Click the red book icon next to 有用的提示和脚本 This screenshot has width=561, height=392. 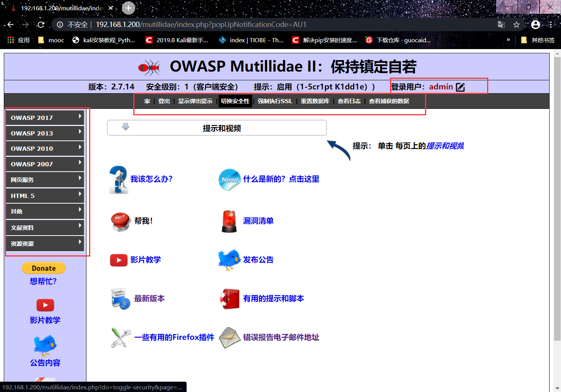(x=229, y=299)
